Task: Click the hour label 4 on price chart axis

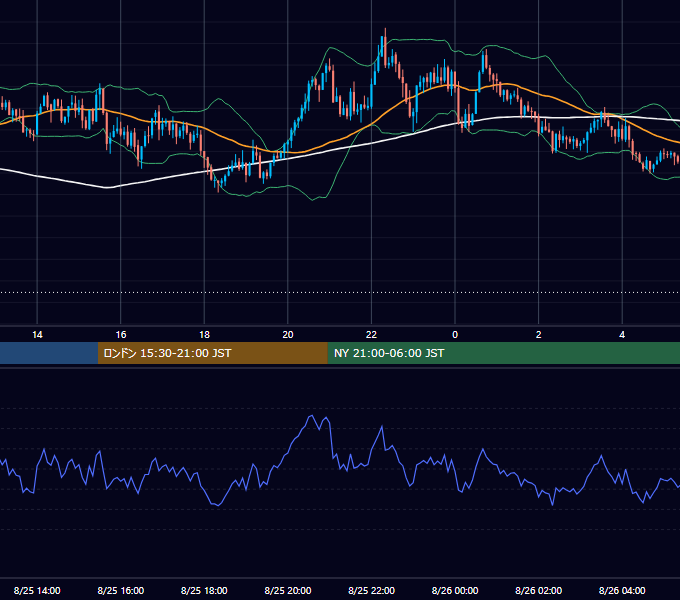Action: coord(622,335)
